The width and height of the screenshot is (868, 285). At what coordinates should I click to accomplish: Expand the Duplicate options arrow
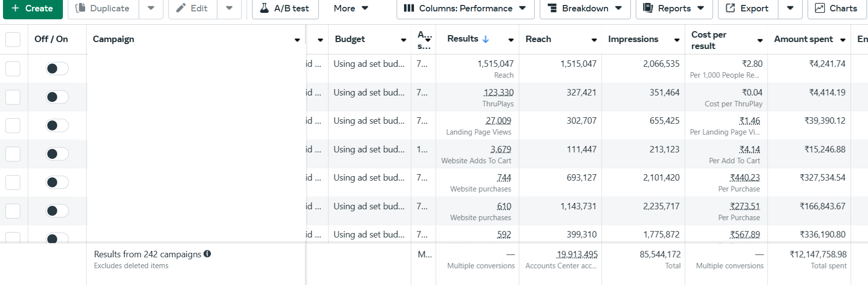151,8
